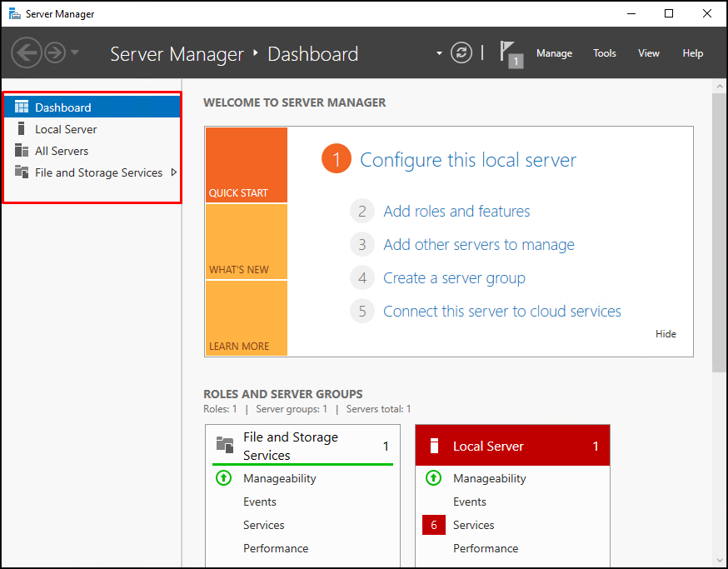Click Configure this local server link
Image resolution: width=728 pixels, height=569 pixels.
[x=468, y=160]
